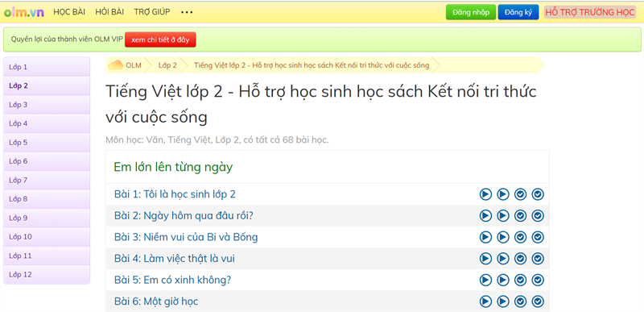
Task: Click the red xem chi tiết ở đây button
Action: (160, 40)
